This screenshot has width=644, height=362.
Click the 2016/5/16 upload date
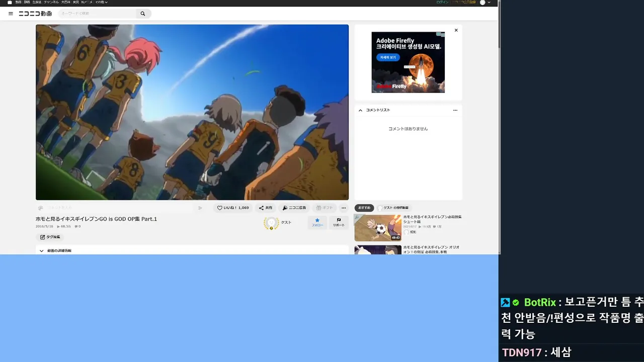click(44, 226)
